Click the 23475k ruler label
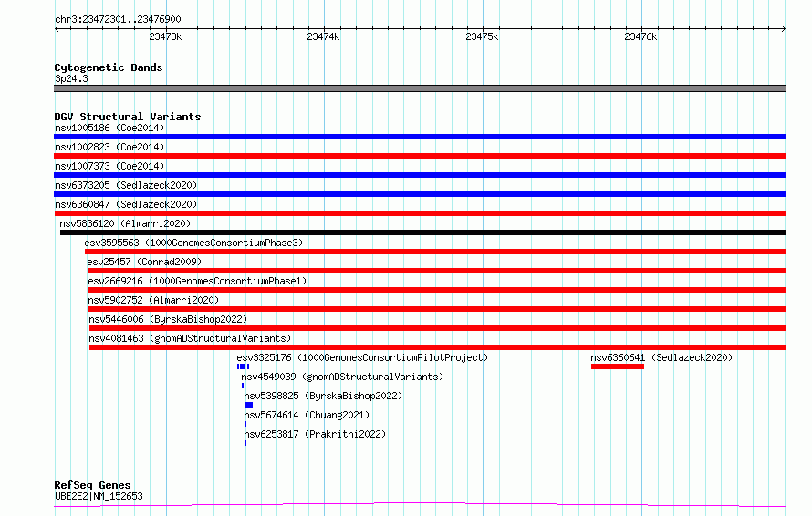812x516 pixels. 482,36
